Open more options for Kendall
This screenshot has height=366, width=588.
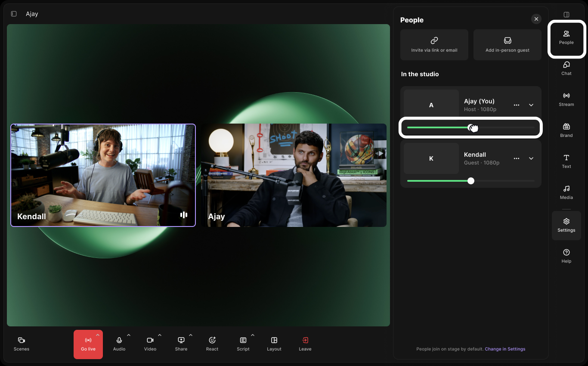click(517, 158)
